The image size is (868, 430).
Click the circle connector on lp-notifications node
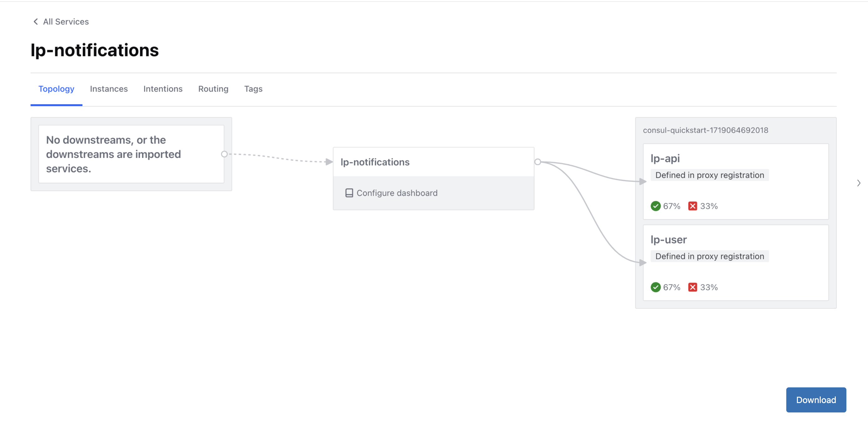pos(538,162)
